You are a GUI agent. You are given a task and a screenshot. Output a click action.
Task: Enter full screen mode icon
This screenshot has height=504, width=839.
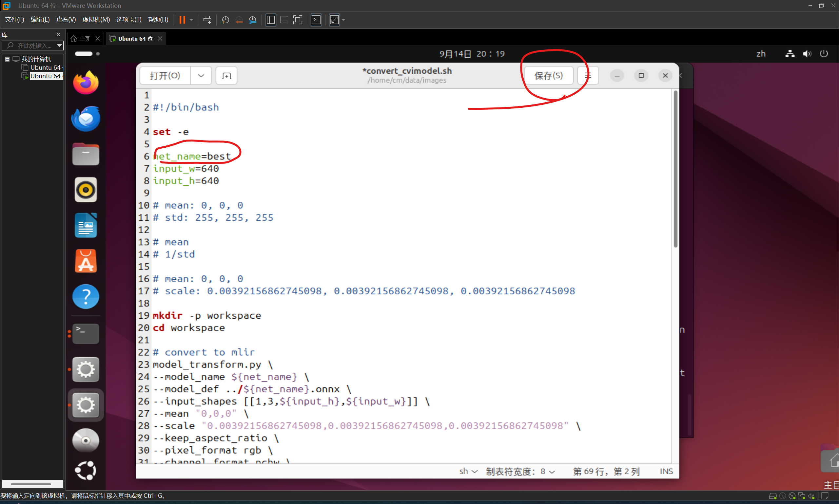click(x=297, y=20)
